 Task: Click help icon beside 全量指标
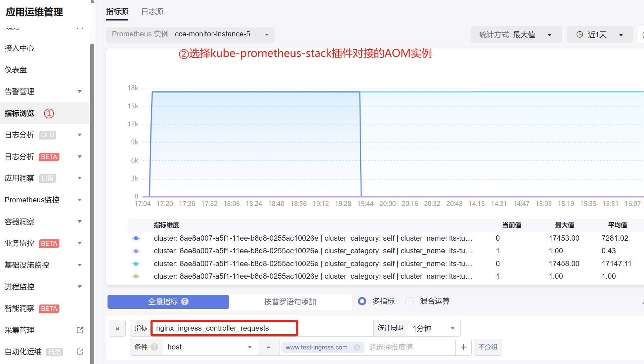185,302
